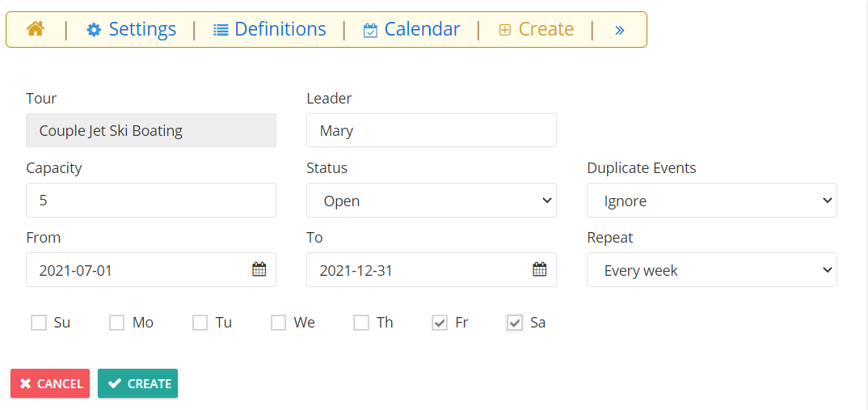The image size is (868, 410).
Task: Open the Status dropdown
Action: 432,200
